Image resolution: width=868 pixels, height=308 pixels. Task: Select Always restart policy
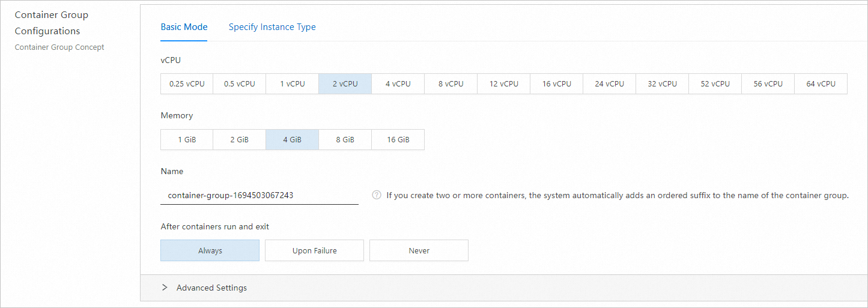[x=210, y=250]
